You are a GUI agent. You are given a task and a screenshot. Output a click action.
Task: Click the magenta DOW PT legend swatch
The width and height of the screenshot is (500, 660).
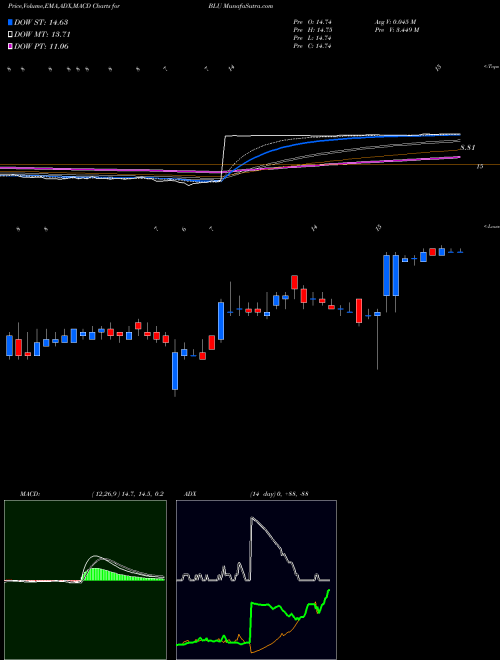pos(10,46)
